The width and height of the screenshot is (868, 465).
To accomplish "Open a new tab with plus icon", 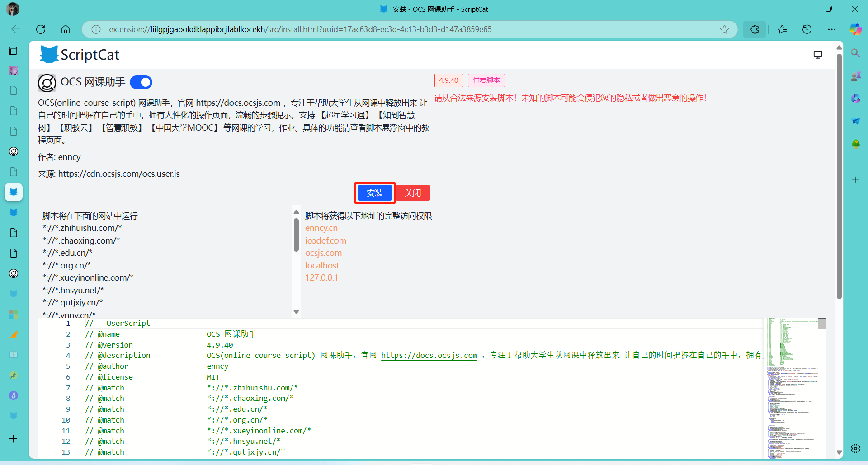I will pos(14,439).
